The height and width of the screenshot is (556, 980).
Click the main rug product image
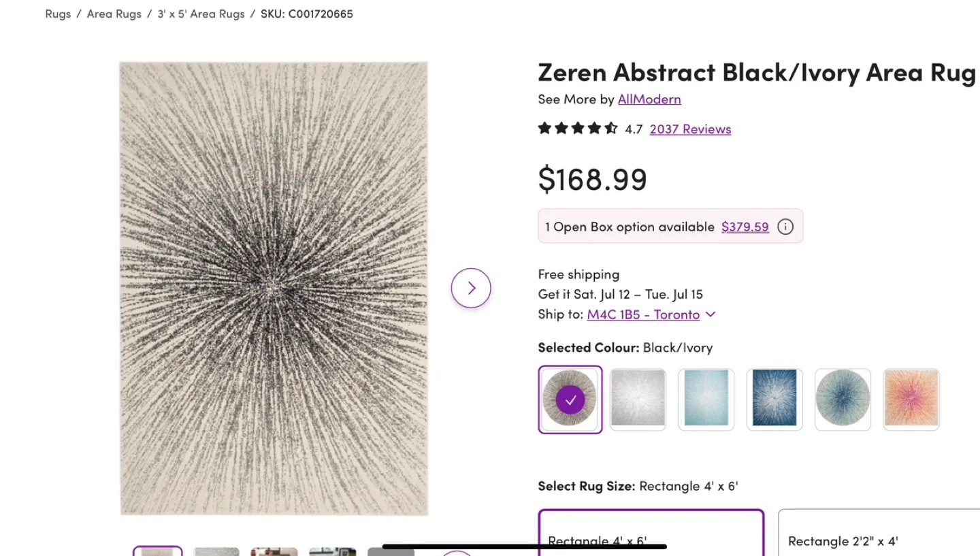(274, 289)
